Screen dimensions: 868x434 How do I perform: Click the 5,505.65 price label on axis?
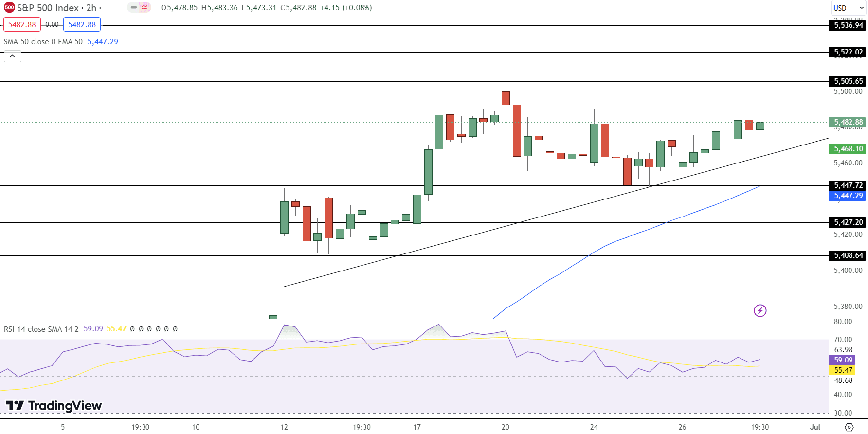(848, 81)
